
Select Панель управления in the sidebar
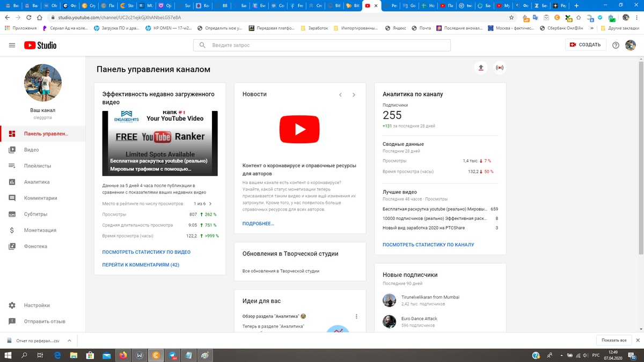click(x=42, y=134)
